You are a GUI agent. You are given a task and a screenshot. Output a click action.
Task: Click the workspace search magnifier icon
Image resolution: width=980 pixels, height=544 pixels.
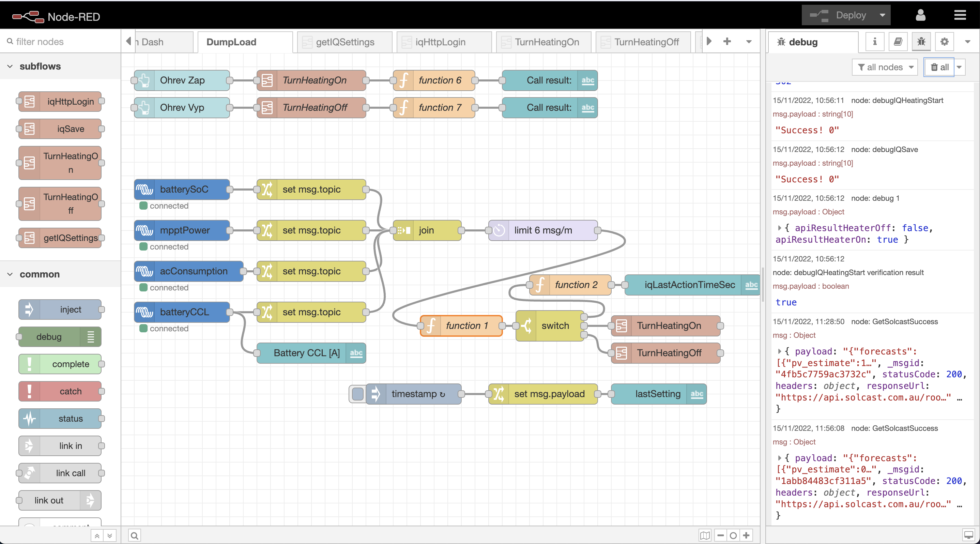pyautogui.click(x=134, y=535)
